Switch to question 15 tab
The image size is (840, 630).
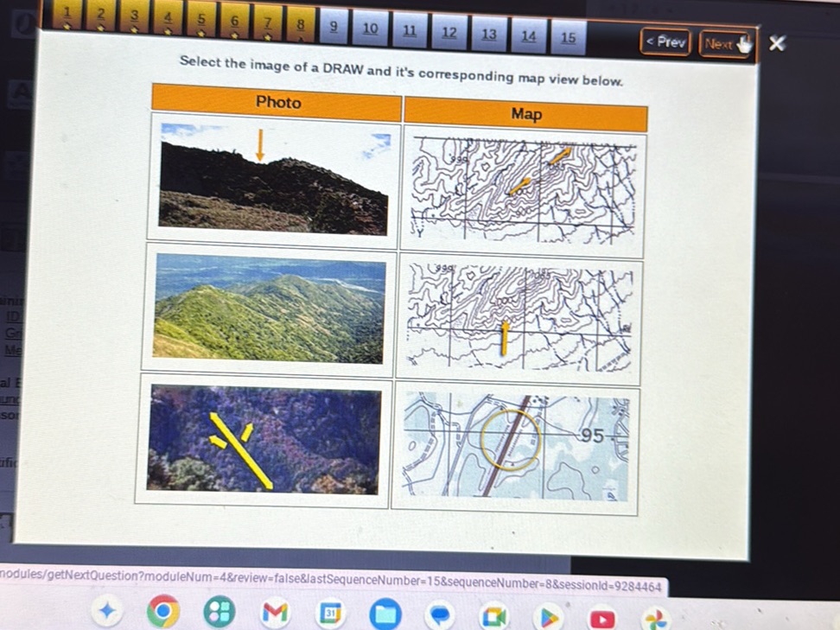click(568, 38)
